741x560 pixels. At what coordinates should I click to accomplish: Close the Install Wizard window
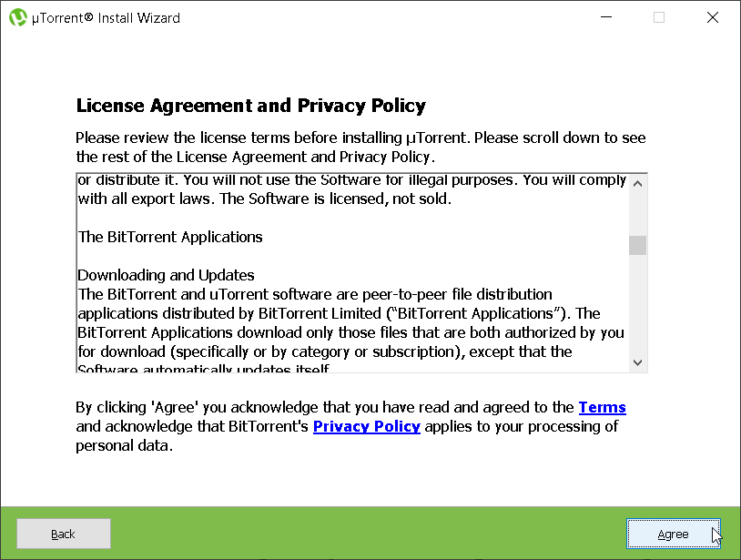pos(713,17)
